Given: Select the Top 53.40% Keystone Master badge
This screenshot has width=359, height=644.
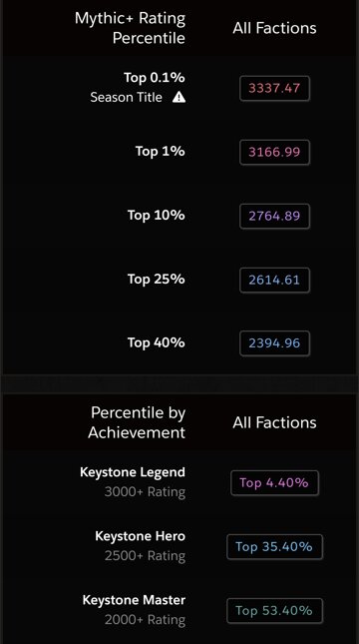Looking at the screenshot, I should pos(274,611).
